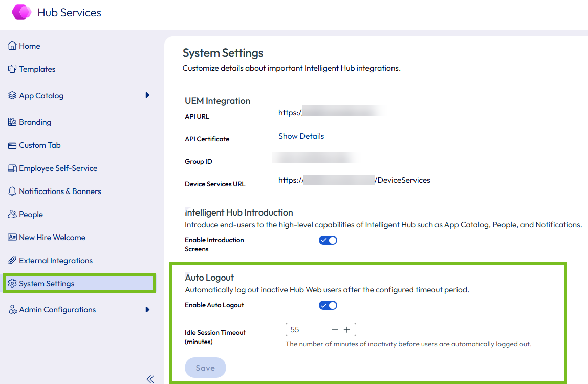588x384 pixels.
Task: Collapse sidebar with double chevron icon
Action: click(x=150, y=379)
